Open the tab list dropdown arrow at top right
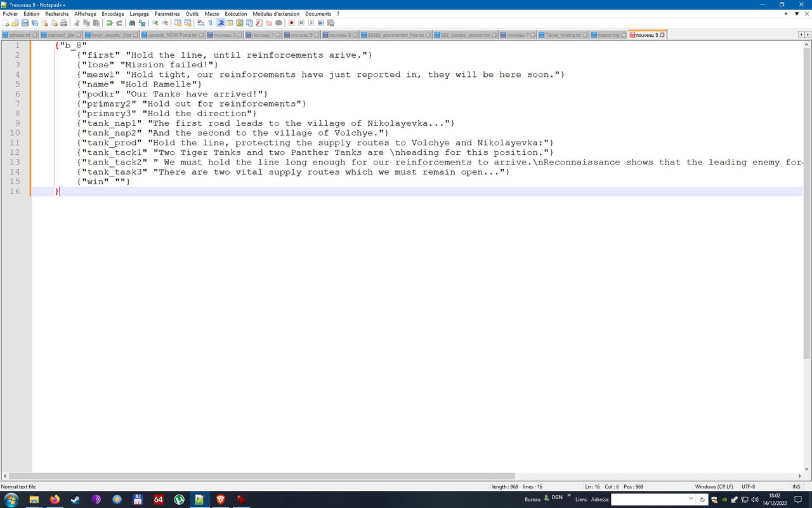The image size is (812, 508). (x=797, y=13)
